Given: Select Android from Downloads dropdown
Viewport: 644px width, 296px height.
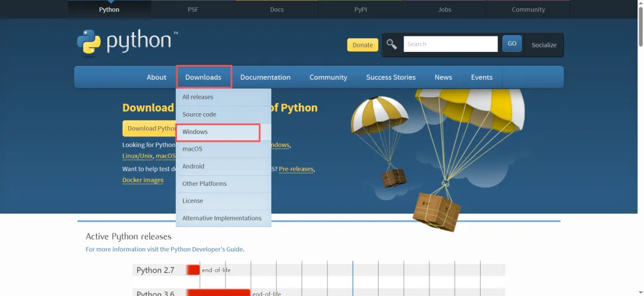Looking at the screenshot, I should [x=224, y=166].
